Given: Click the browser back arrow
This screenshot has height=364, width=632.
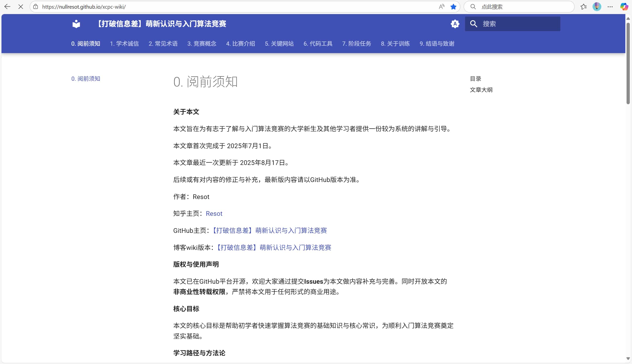Looking at the screenshot, I should (7, 7).
